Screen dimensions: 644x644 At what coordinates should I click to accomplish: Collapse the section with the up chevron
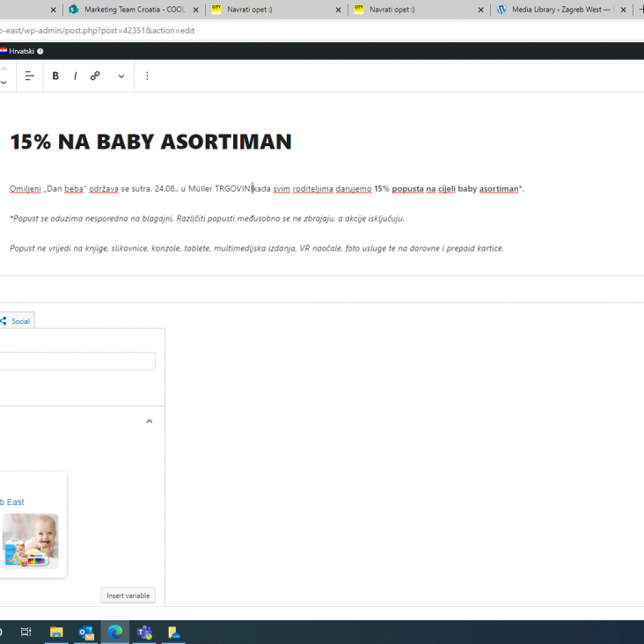coord(150,421)
